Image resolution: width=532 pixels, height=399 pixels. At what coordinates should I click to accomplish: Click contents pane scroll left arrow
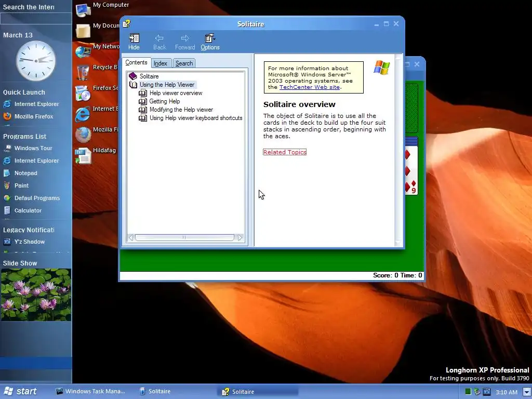click(x=130, y=238)
